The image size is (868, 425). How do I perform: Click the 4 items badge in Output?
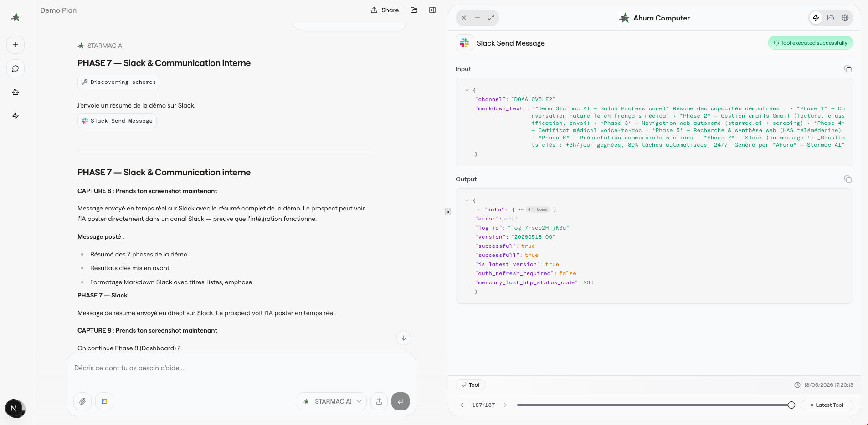(x=538, y=210)
